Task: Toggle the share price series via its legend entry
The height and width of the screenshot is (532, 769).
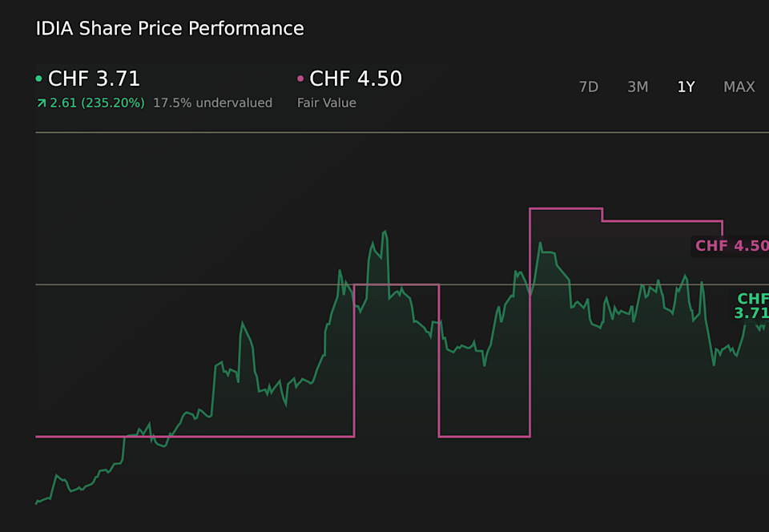Action: [95, 79]
